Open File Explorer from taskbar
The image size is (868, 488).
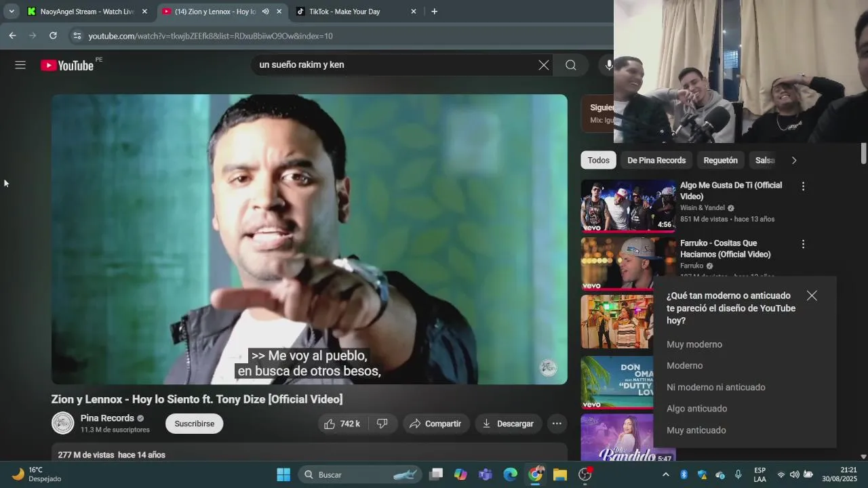click(560, 474)
